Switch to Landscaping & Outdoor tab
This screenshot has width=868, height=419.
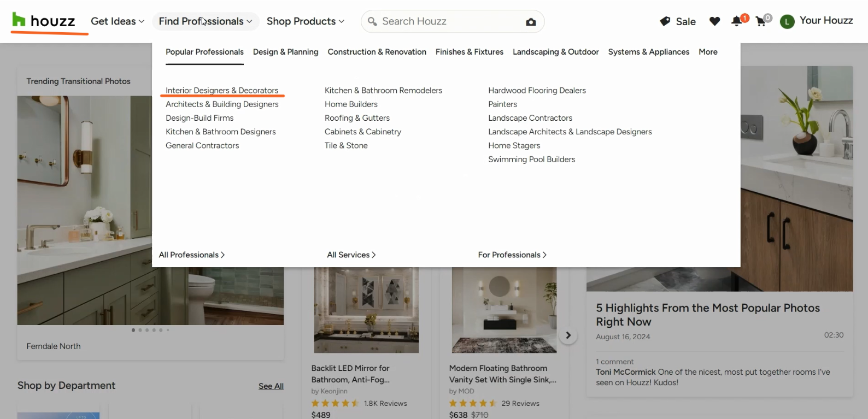point(555,52)
